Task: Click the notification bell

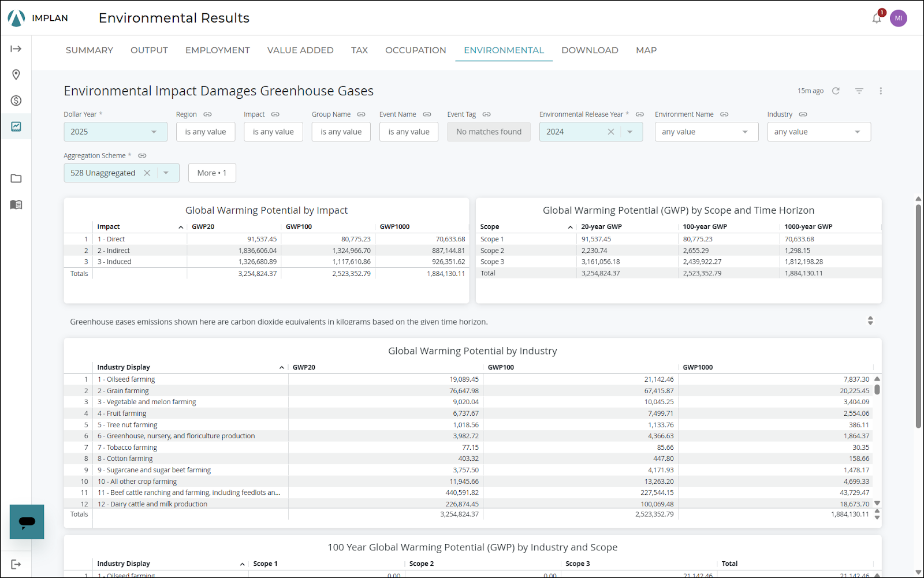Action: [x=876, y=18]
